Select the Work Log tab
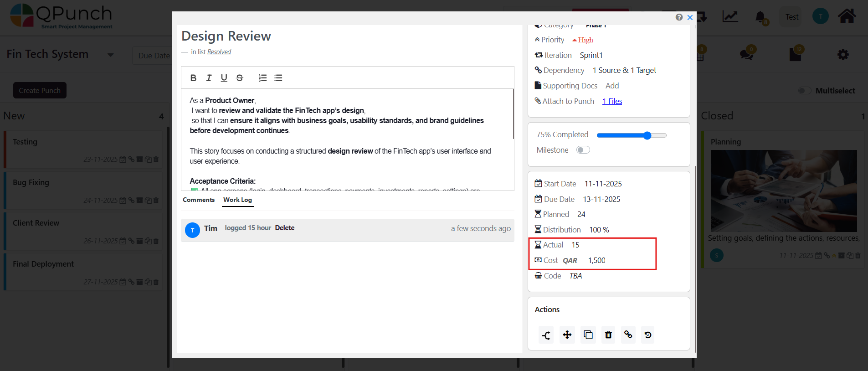 [x=237, y=200]
